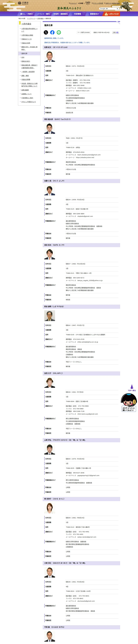This screenshot has width=138, height=644.
Task: Click the Google search input field
Action: [107, 8]
